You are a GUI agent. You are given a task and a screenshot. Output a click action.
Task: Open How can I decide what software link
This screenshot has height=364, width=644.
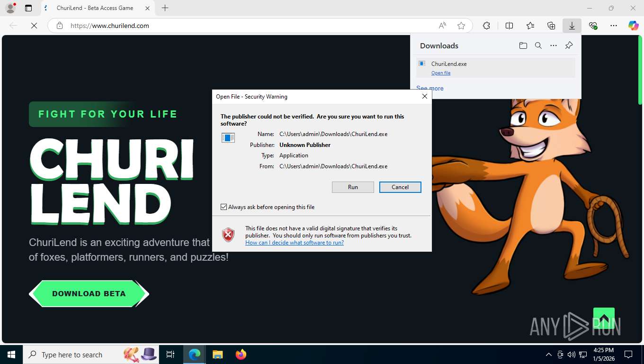pyautogui.click(x=295, y=243)
